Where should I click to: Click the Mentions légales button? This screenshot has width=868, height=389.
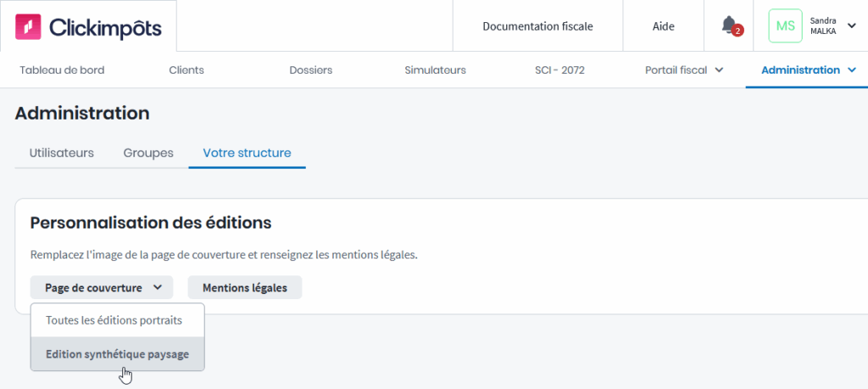[244, 288]
